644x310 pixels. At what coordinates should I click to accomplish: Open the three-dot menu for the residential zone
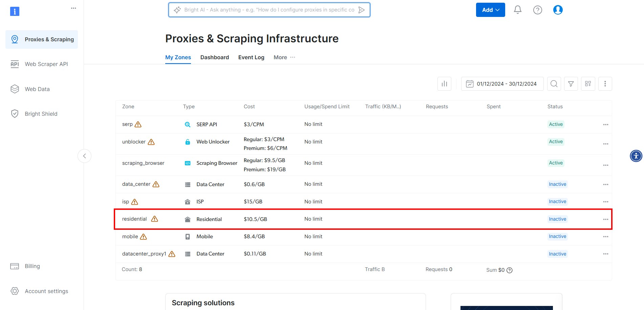[x=605, y=219]
